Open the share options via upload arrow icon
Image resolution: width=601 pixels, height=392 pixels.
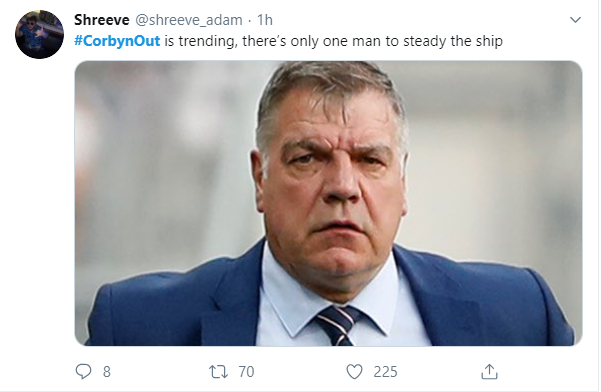(x=489, y=371)
